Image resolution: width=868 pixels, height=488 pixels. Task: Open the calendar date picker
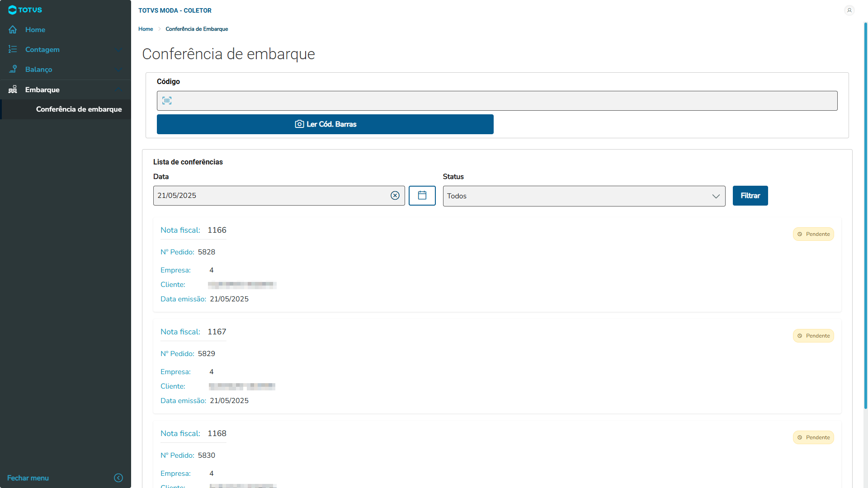(x=422, y=196)
